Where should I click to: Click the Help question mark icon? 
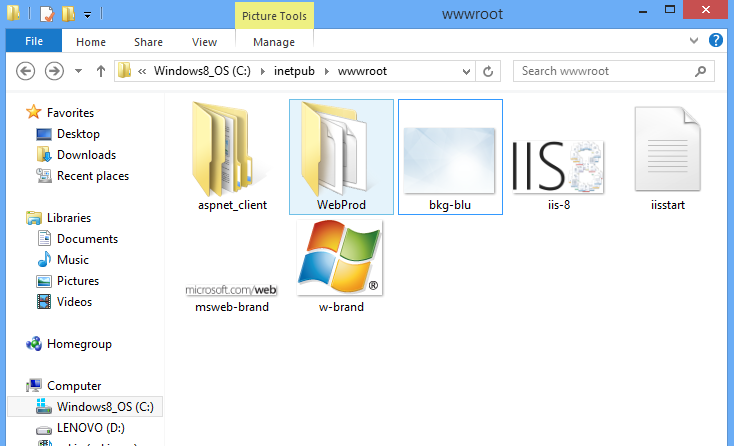tap(716, 41)
